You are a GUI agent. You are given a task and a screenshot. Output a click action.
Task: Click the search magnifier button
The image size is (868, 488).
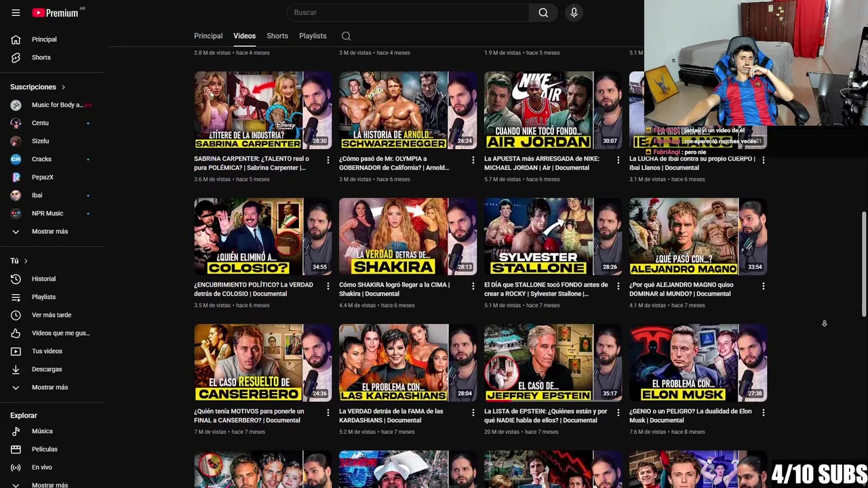tap(543, 12)
